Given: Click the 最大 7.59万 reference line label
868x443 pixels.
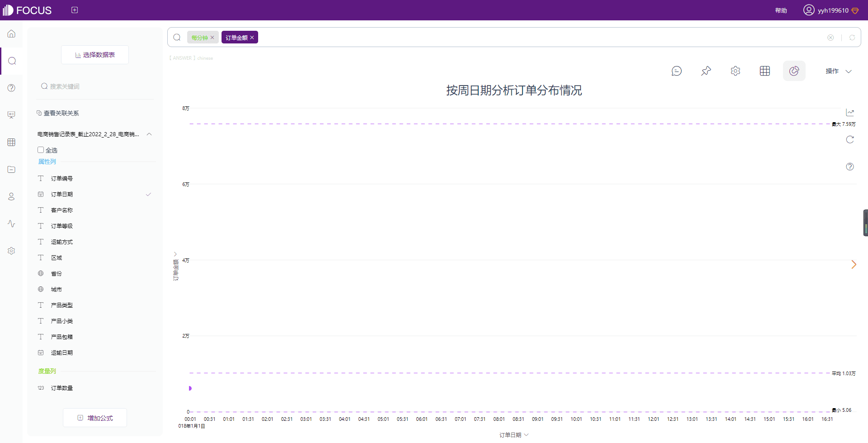Looking at the screenshot, I should (844, 124).
